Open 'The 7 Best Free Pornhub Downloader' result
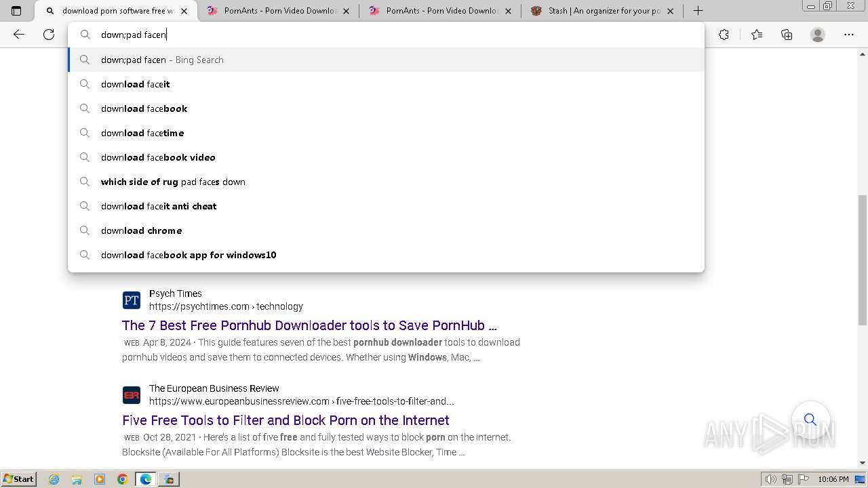Viewport: 868px width, 488px height. (x=309, y=325)
